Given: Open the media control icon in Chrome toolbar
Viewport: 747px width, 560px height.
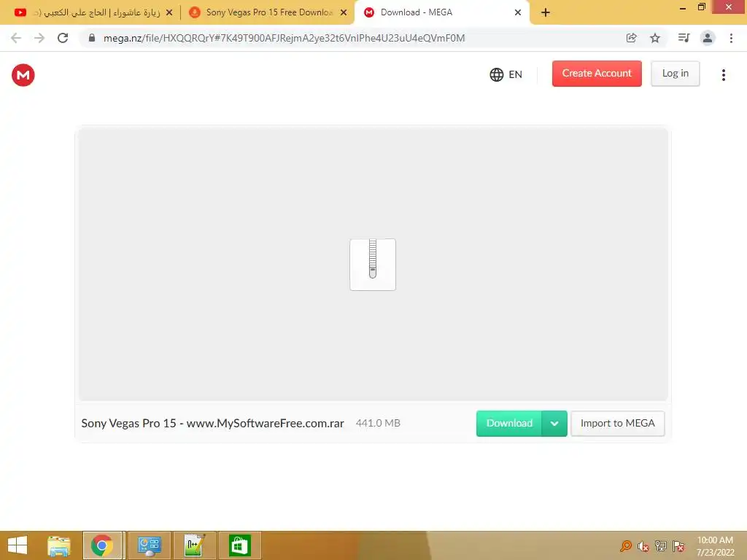Looking at the screenshot, I should pyautogui.click(x=684, y=38).
